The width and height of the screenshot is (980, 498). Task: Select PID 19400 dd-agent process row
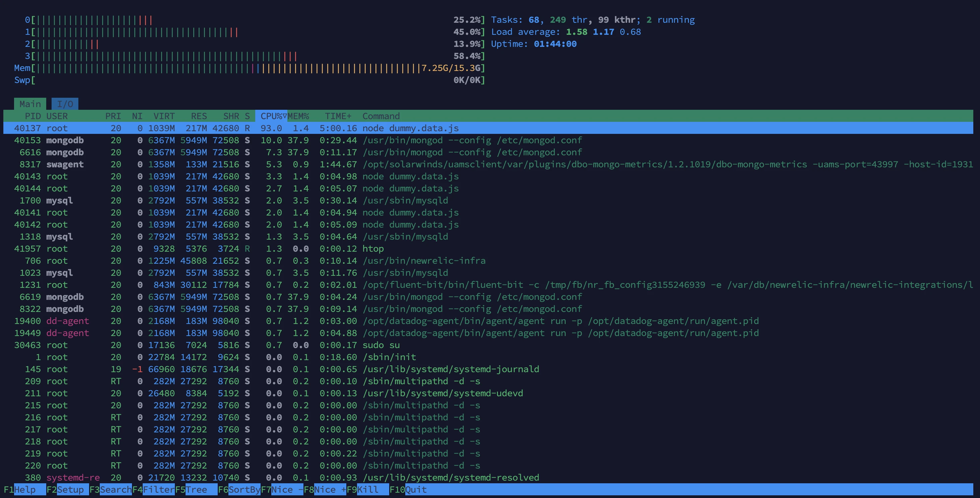click(x=488, y=321)
